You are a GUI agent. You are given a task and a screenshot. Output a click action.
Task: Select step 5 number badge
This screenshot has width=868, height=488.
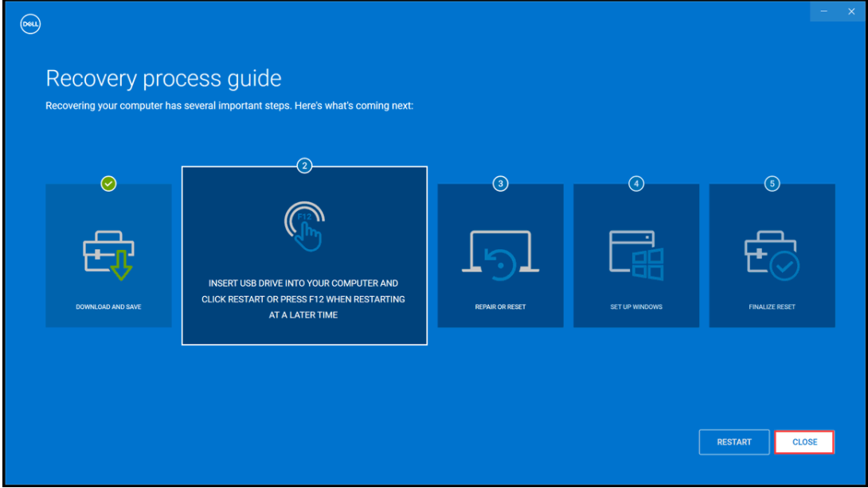click(772, 183)
